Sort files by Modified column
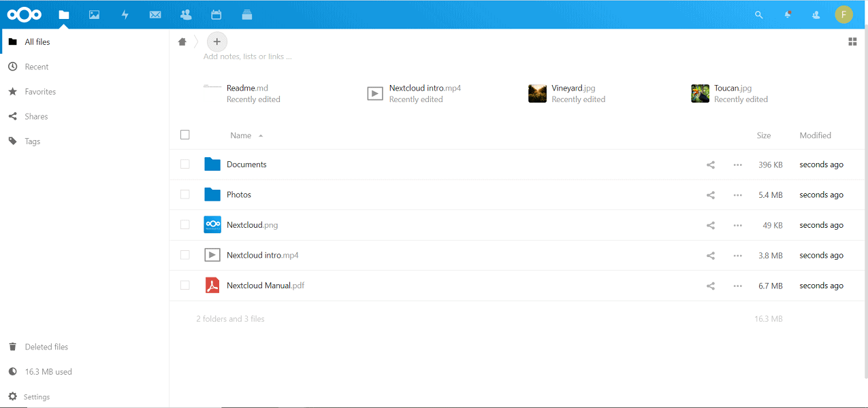This screenshot has width=868, height=408. tap(815, 135)
